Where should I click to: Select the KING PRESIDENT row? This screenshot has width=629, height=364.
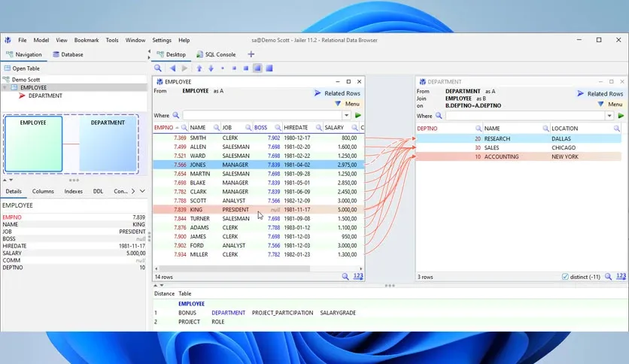[258, 210]
